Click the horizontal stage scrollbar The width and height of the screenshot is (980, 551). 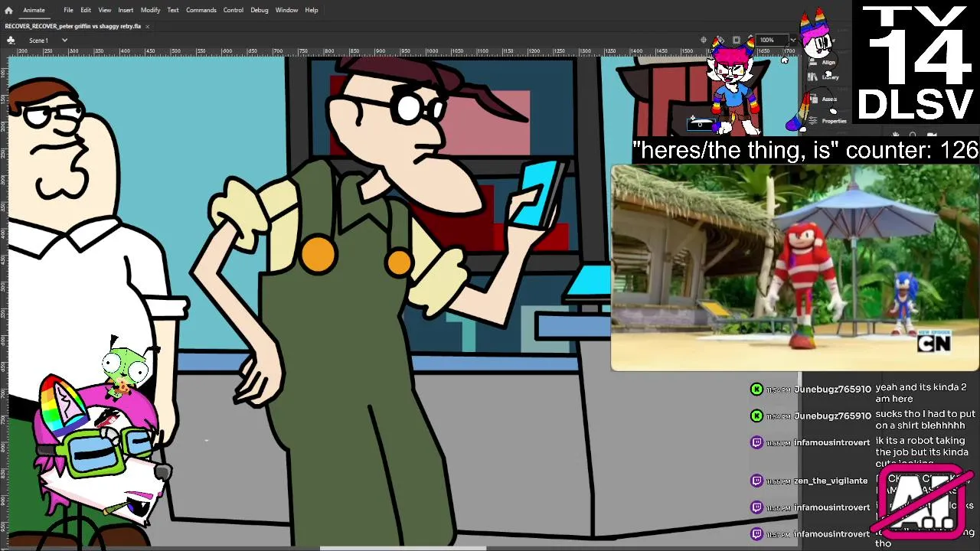point(403,547)
